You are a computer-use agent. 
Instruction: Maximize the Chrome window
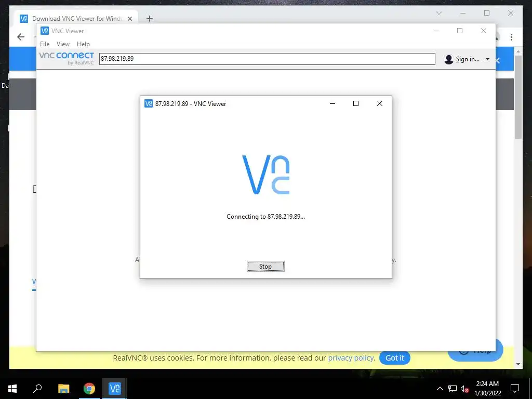click(487, 13)
